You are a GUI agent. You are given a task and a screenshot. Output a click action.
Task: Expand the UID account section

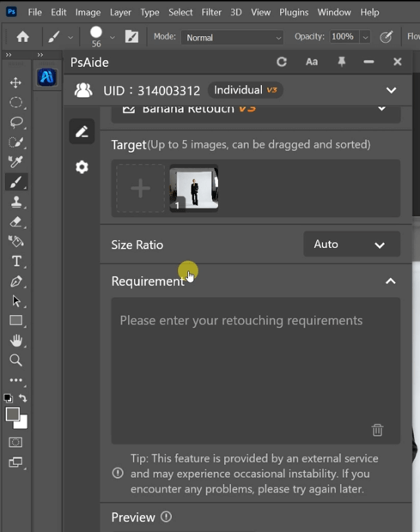pyautogui.click(x=391, y=90)
